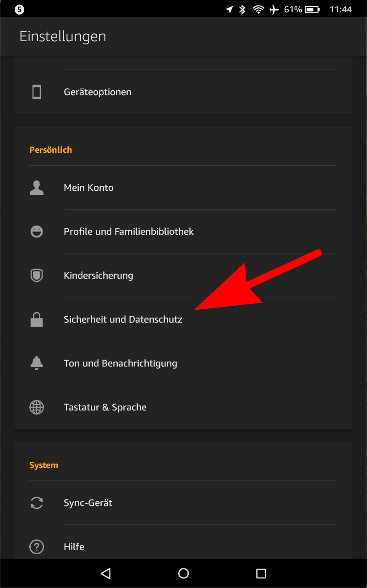
Task: Tap the bell icon for Ton
Action: click(37, 363)
